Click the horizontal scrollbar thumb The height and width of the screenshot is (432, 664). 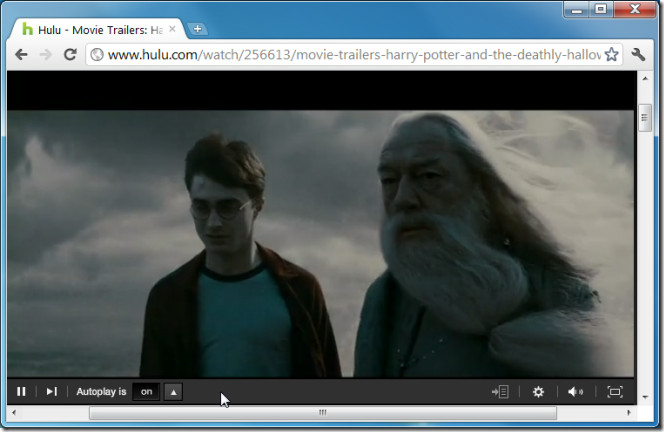click(323, 413)
